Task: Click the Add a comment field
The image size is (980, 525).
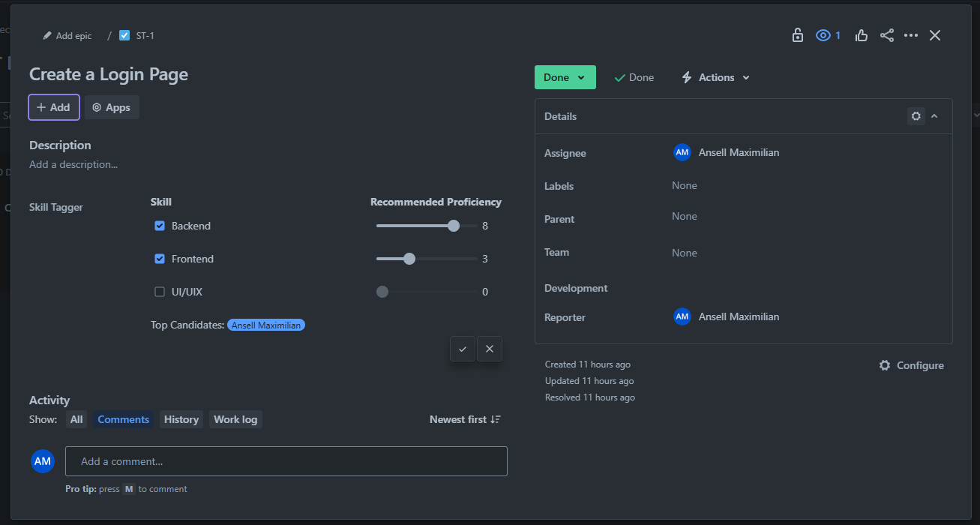Action: [x=286, y=461]
